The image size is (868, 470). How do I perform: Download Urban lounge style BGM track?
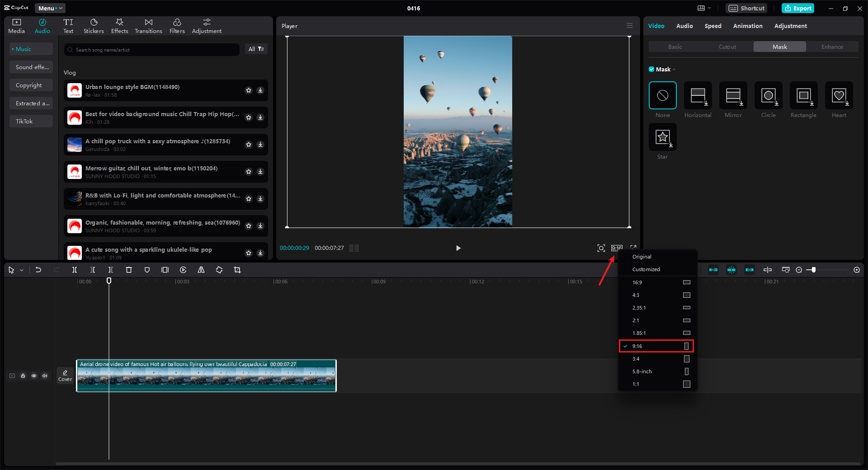click(260, 90)
